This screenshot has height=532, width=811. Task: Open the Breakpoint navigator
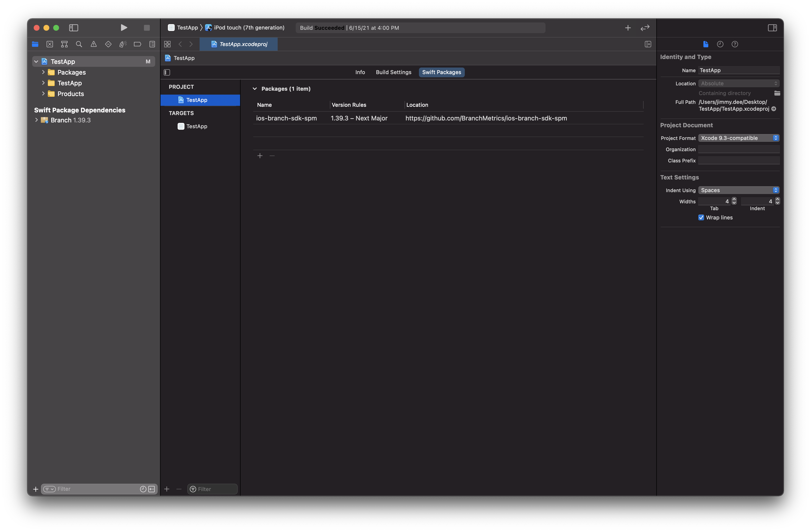point(138,44)
